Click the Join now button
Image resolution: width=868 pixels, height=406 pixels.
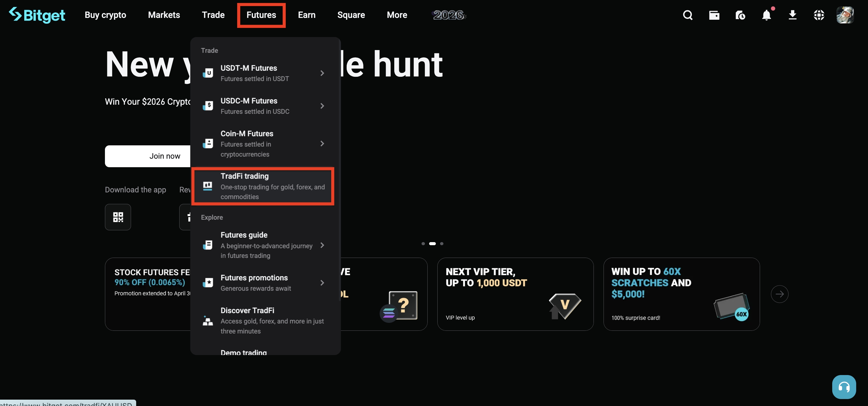pos(165,156)
